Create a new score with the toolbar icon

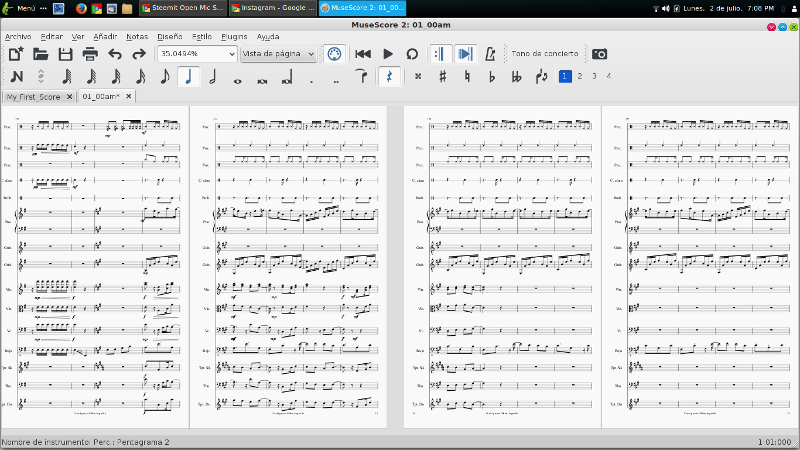tap(16, 54)
